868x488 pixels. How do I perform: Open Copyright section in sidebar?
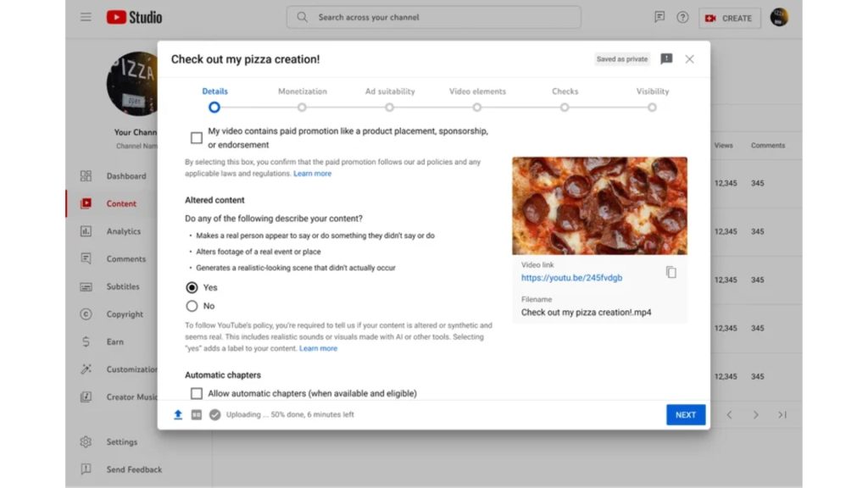(x=124, y=314)
